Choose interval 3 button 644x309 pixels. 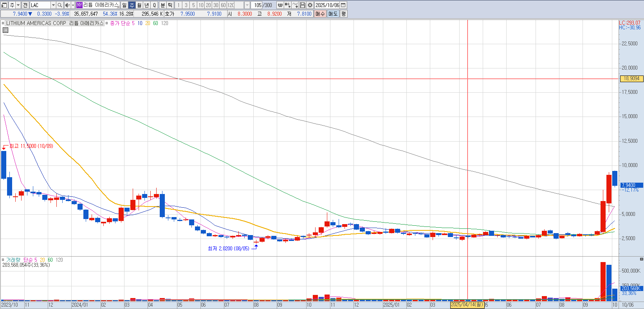(186, 5)
